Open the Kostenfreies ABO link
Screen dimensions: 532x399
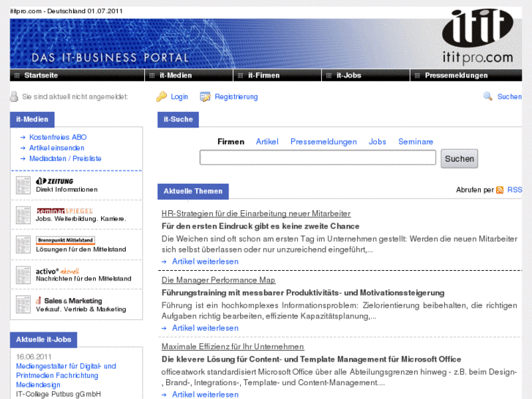(58, 137)
